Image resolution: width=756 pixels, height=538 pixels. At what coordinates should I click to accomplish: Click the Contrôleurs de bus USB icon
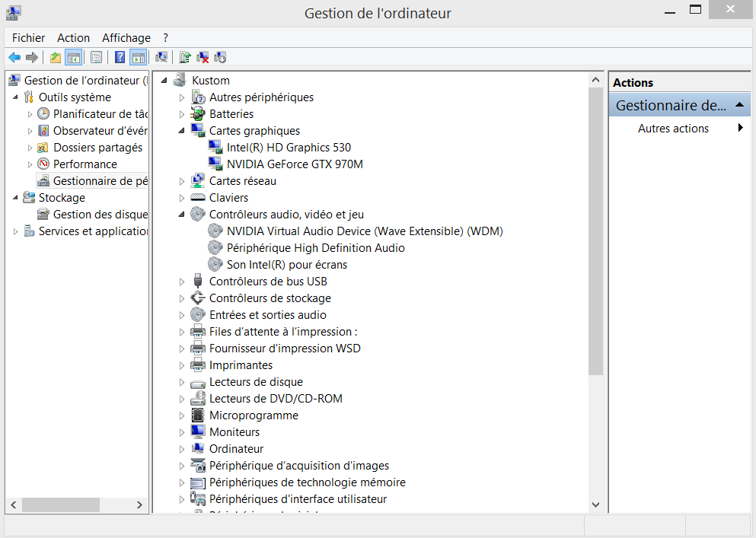[x=198, y=281]
